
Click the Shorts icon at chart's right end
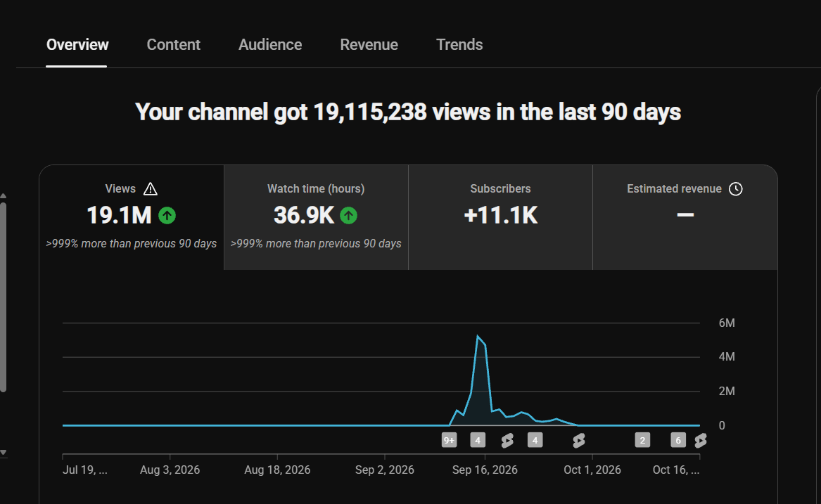tap(701, 441)
